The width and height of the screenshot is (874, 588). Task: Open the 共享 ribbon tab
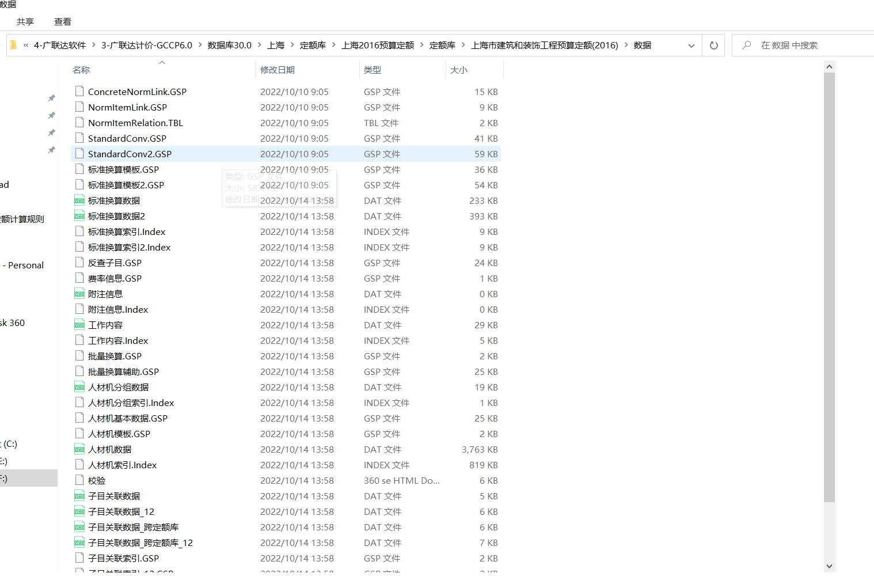pyautogui.click(x=25, y=21)
